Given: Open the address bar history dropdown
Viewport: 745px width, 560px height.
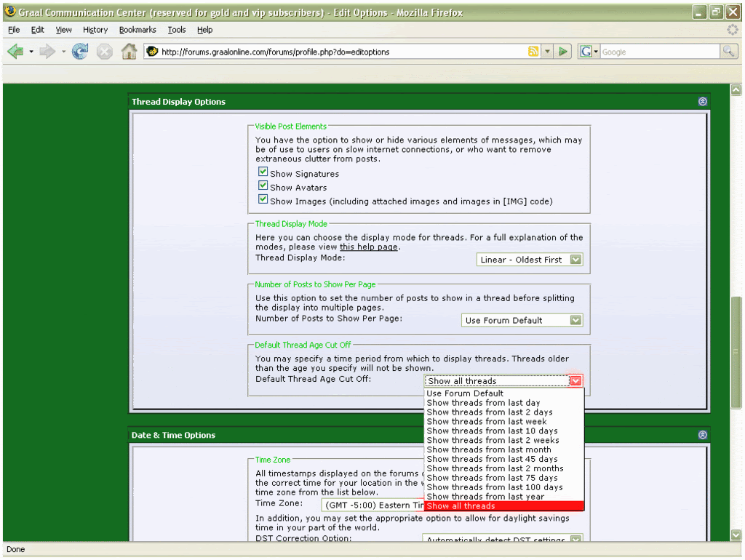Looking at the screenshot, I should [547, 52].
